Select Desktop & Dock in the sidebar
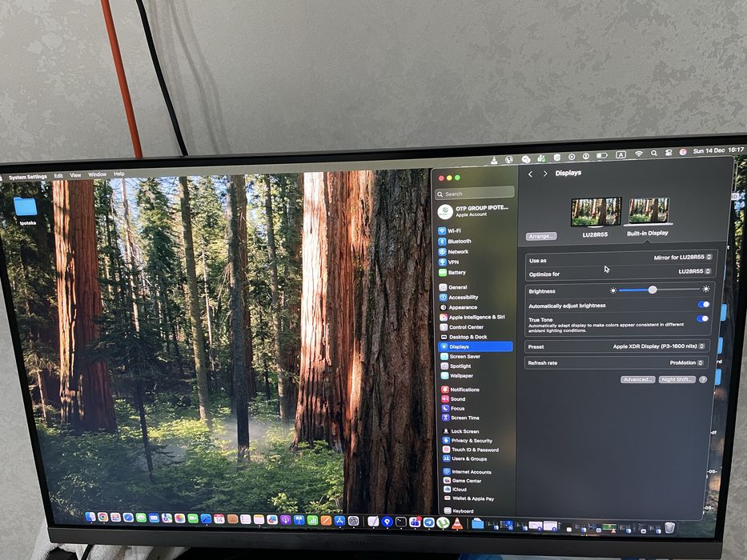 point(464,337)
